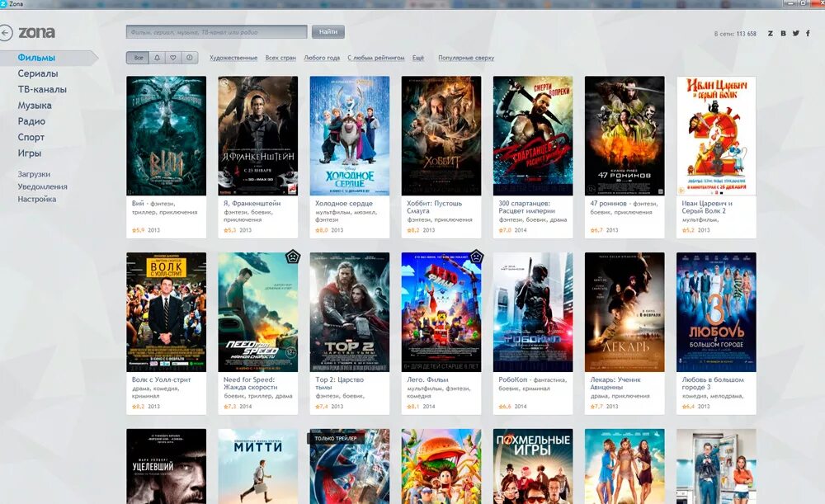Click the 'Холодное сердце' title text
This screenshot has height=504, width=825.
pyautogui.click(x=343, y=203)
